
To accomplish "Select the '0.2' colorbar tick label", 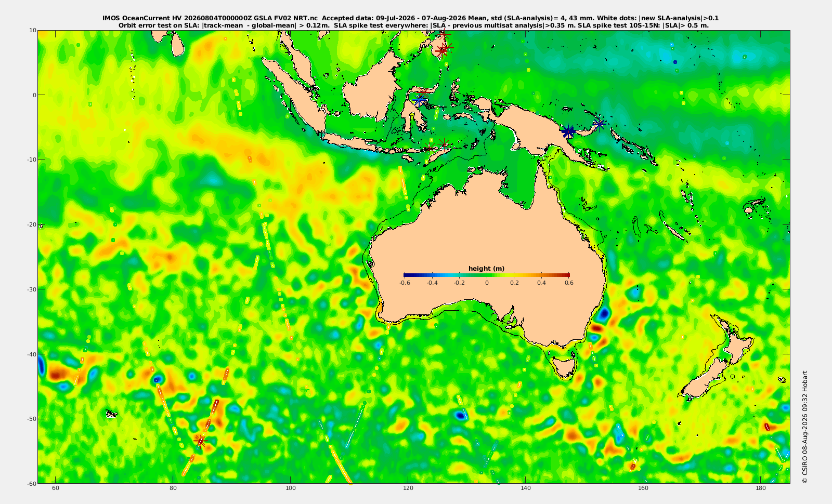I will pyautogui.click(x=514, y=283).
